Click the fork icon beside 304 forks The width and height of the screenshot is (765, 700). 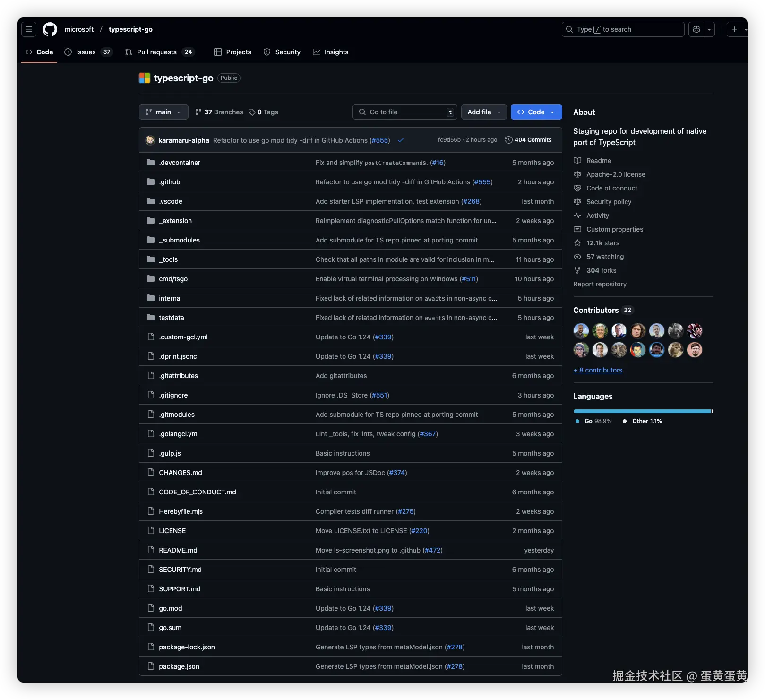click(577, 270)
